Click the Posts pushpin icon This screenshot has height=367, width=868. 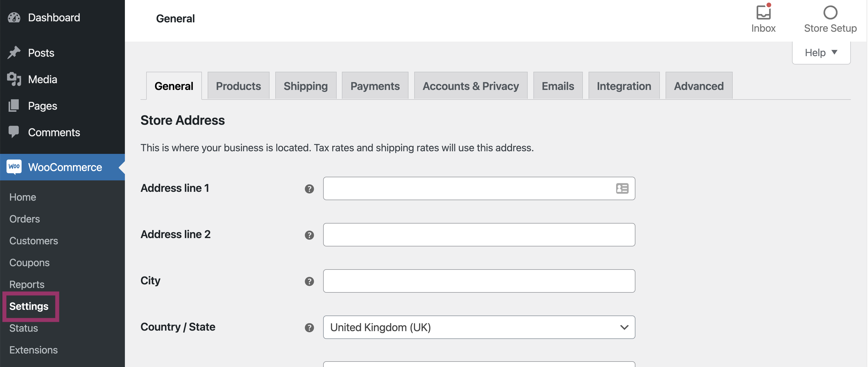(14, 53)
